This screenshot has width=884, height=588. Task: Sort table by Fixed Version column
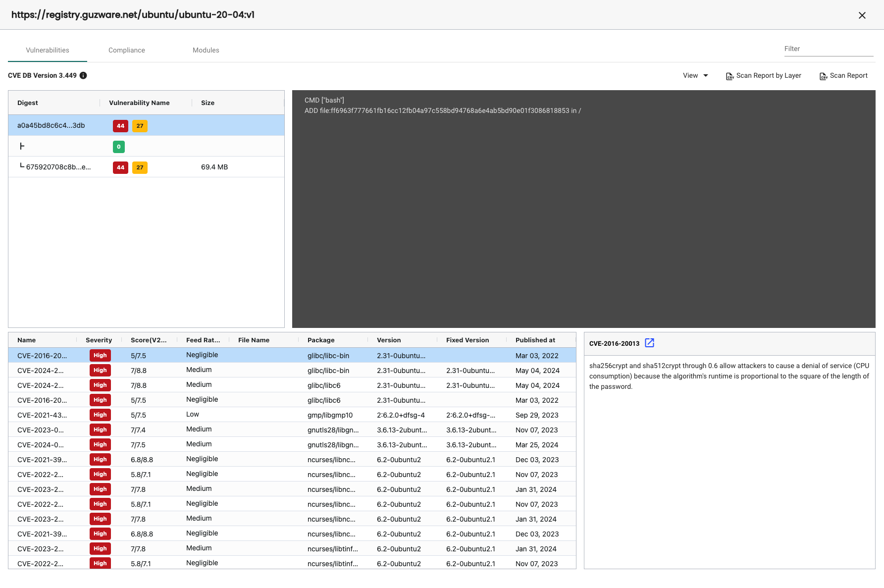468,340
